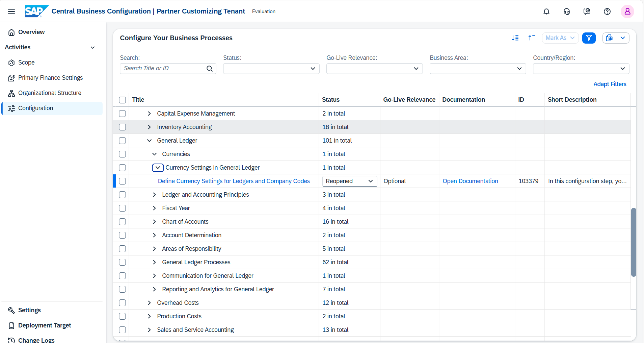Tick the select-all checkbox in table header
This screenshot has width=644, height=343.
[123, 100]
